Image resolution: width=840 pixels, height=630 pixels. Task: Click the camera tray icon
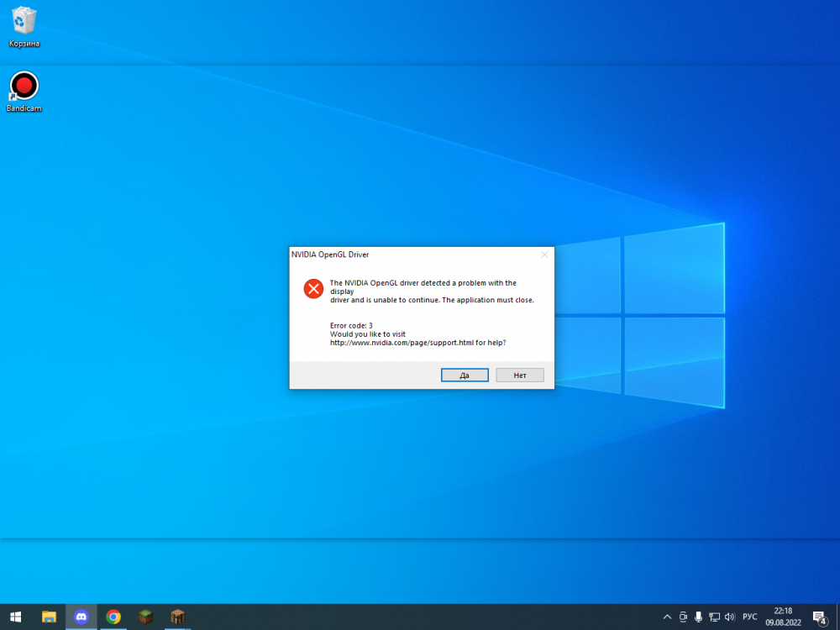pyautogui.click(x=683, y=617)
